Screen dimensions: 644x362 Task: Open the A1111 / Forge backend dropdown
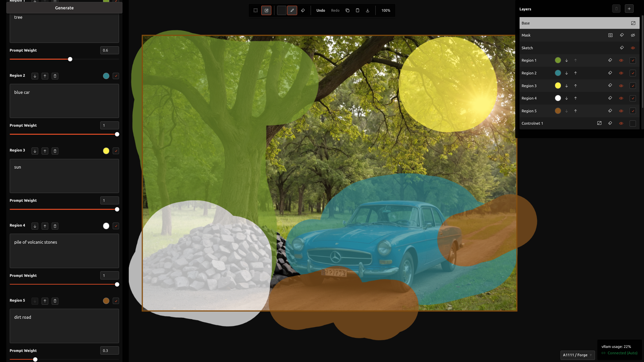tap(577, 355)
